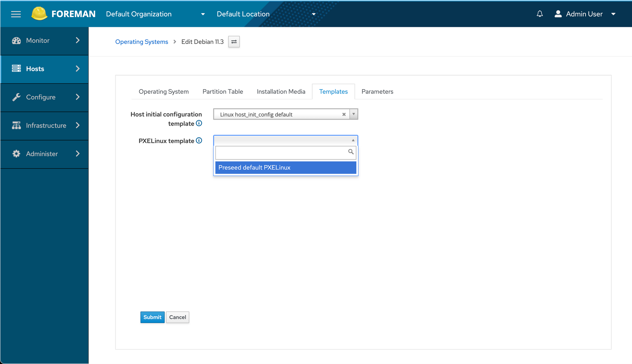Click the Admin User avatar icon

click(x=558, y=14)
